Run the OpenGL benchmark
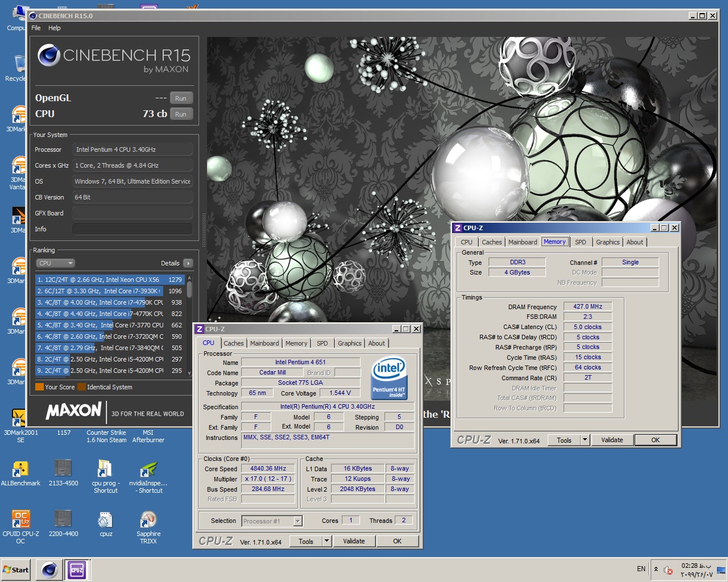This screenshot has height=582, width=728. pyautogui.click(x=181, y=98)
